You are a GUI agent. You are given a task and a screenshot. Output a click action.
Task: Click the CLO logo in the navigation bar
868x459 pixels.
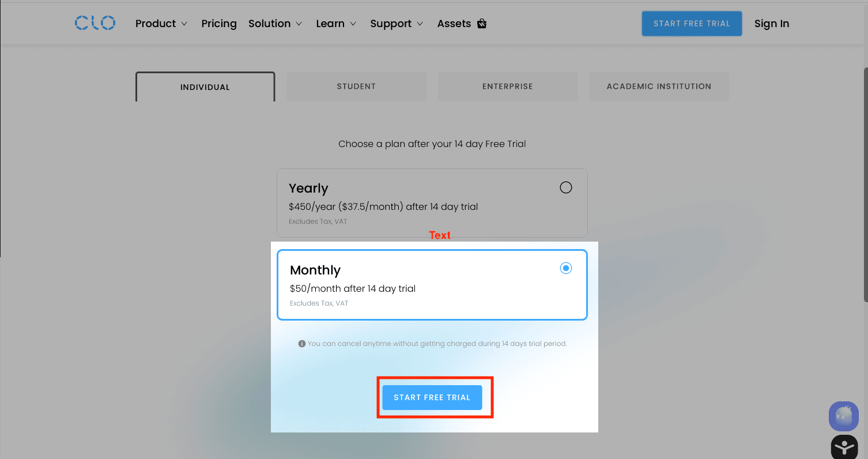pos(95,23)
